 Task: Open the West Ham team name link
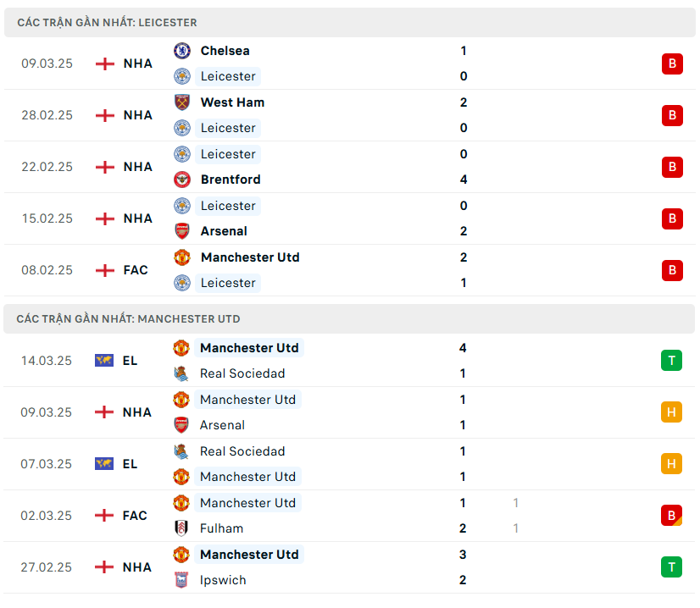coord(232,102)
